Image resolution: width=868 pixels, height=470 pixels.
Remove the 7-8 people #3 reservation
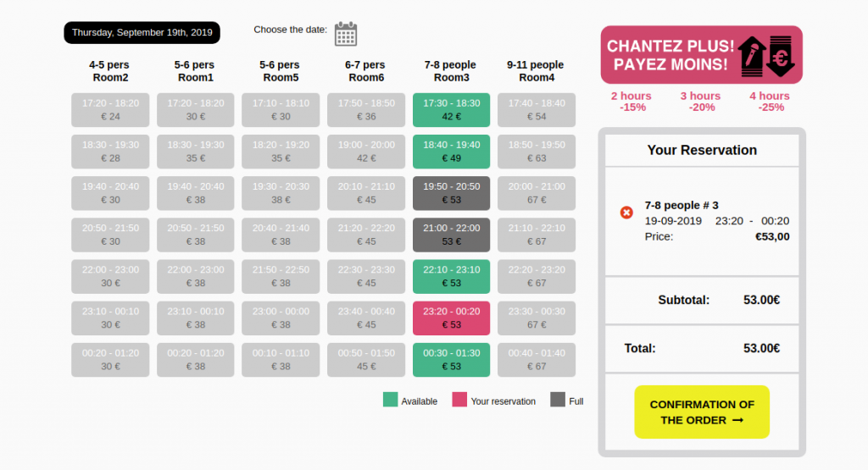pyautogui.click(x=626, y=213)
